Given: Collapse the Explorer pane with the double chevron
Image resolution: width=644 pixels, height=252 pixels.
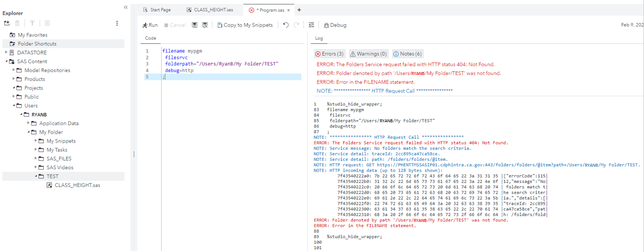Looking at the screenshot, I should (x=126, y=7).
